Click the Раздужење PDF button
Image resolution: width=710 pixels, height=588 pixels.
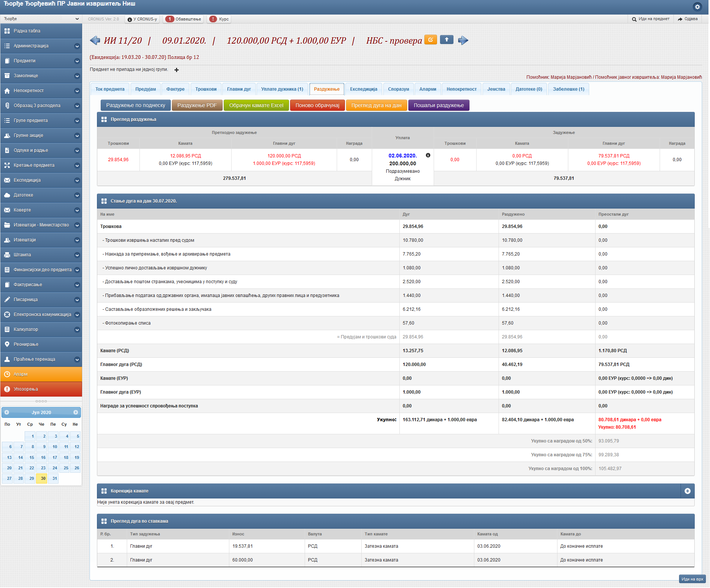click(x=197, y=105)
